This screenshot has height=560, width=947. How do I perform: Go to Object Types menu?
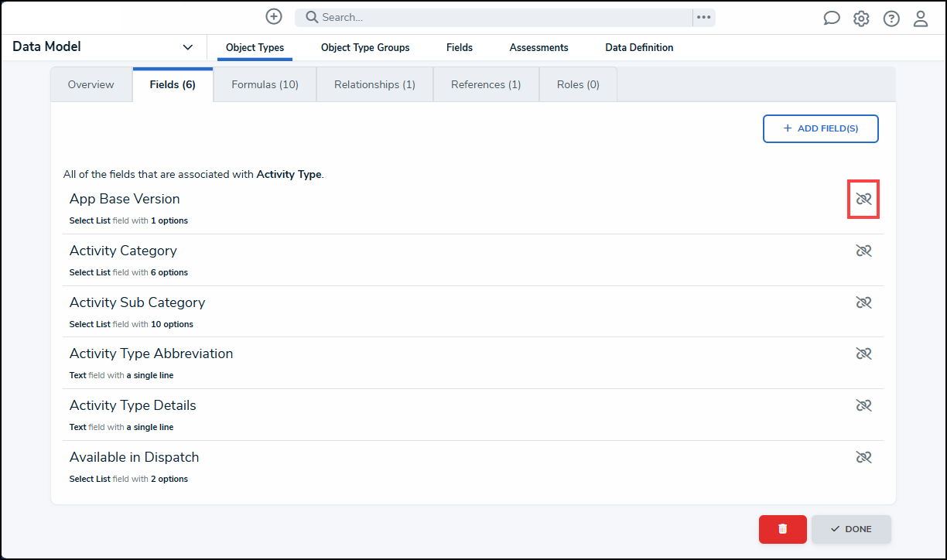tap(255, 47)
